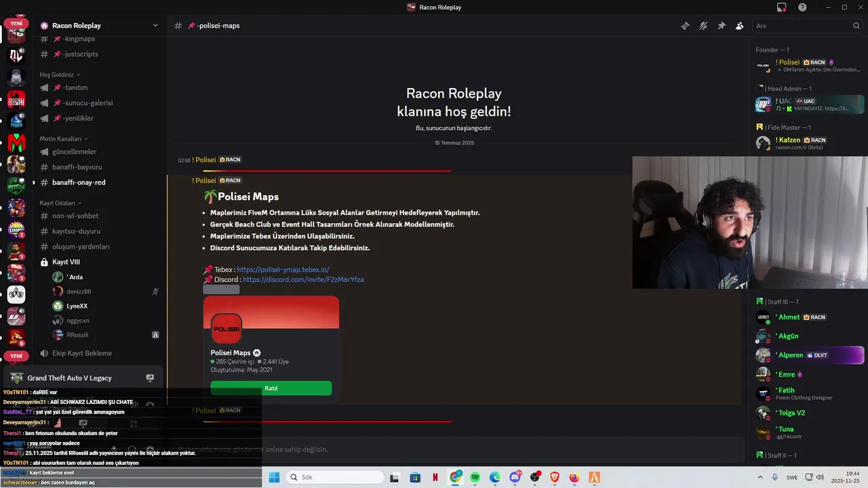Toggle the member list icon
868x488 pixels.
(x=740, y=26)
